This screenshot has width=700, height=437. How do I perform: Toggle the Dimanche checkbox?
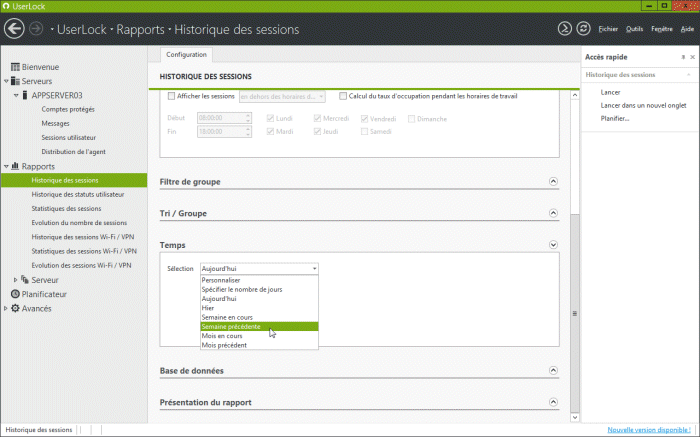click(x=412, y=118)
